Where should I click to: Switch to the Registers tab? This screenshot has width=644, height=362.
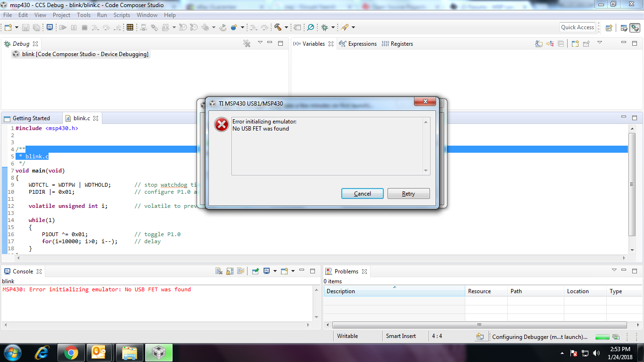click(397, 44)
